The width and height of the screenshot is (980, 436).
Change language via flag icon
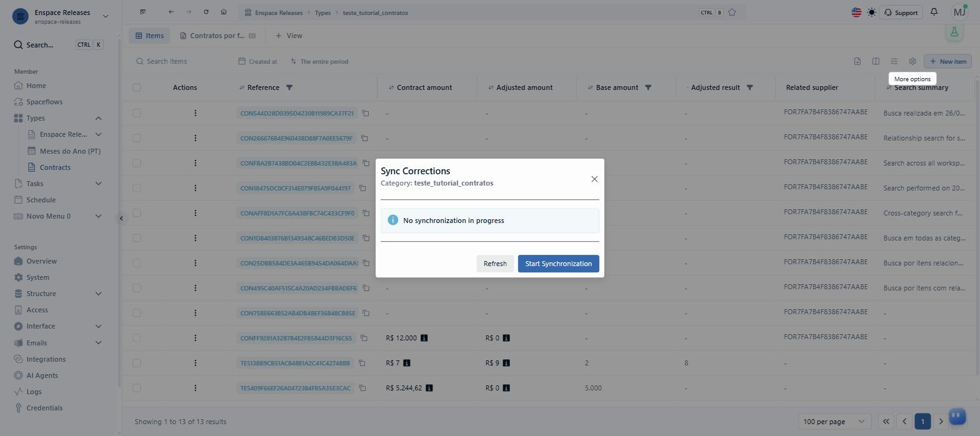[856, 12]
